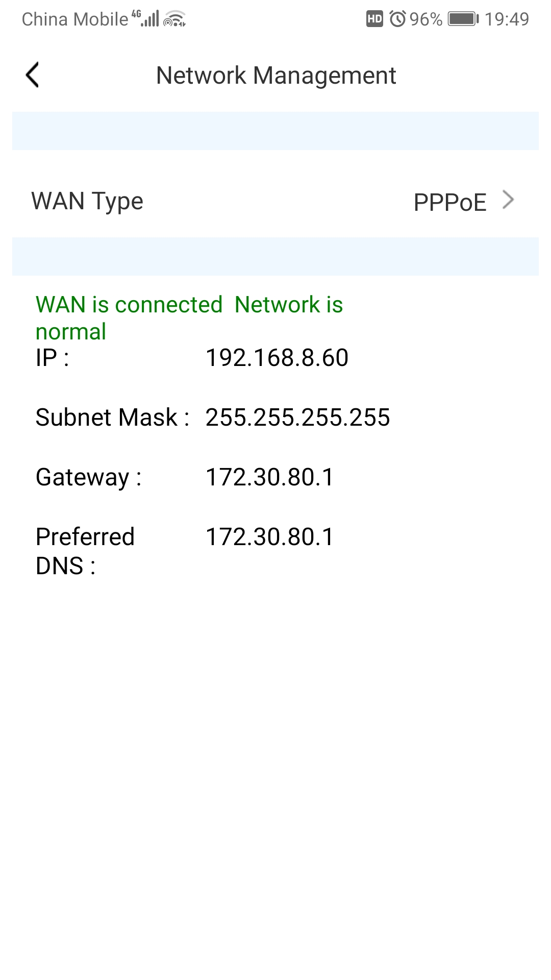This screenshot has height=980, width=551.
Task: Tap the back arrow icon
Action: 33,76
